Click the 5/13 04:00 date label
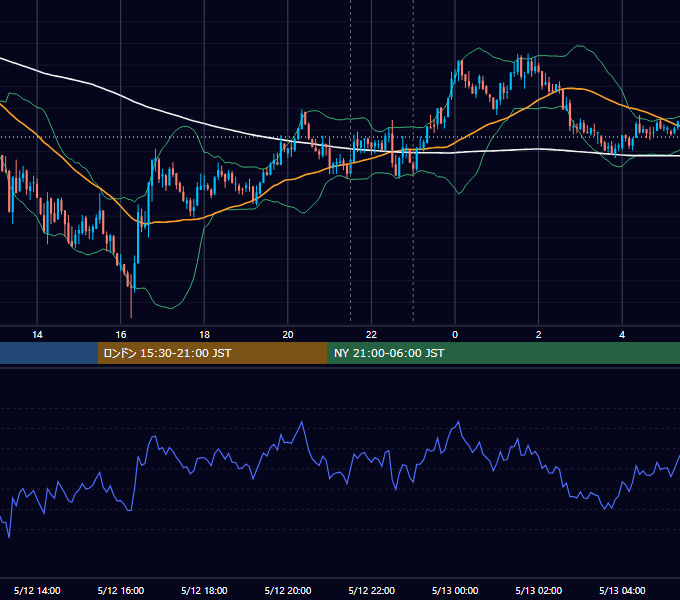The image size is (680, 600). coord(622,590)
